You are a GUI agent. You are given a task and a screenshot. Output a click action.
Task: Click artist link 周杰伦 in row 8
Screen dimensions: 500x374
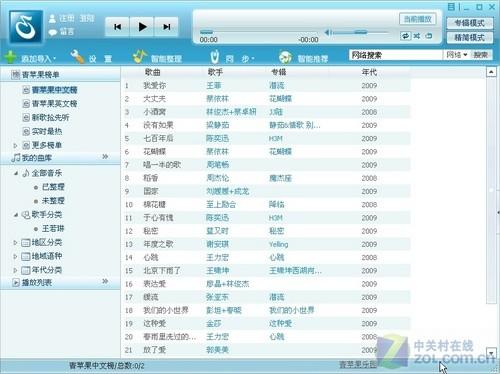(217, 178)
